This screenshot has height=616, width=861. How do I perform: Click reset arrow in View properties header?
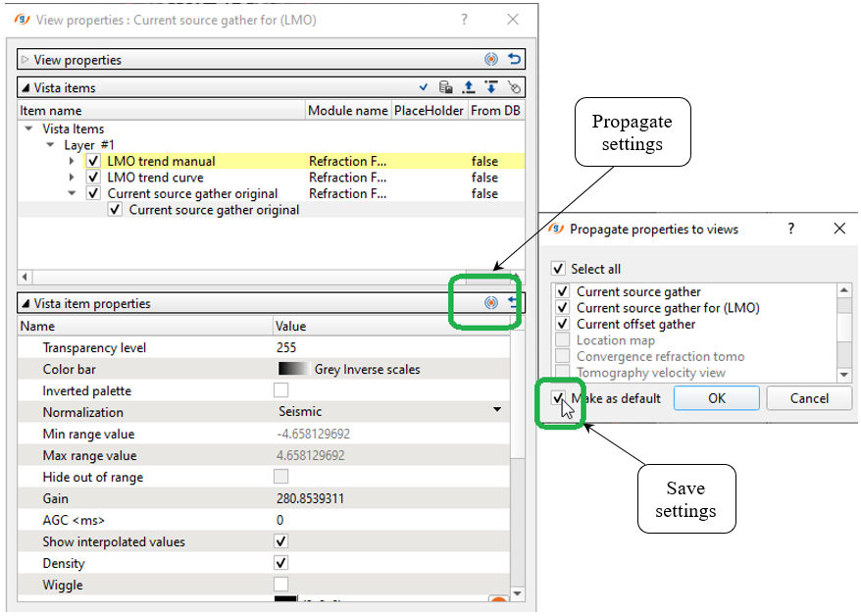(x=515, y=60)
